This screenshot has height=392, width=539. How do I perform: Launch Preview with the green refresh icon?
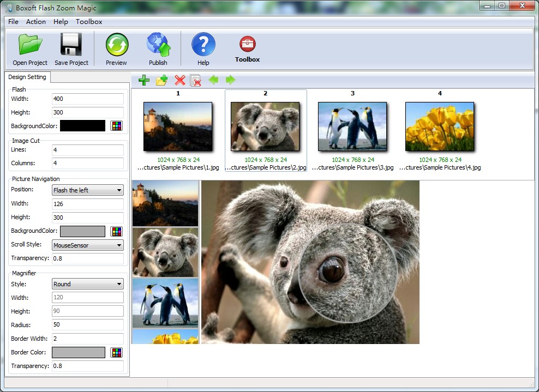pos(117,44)
